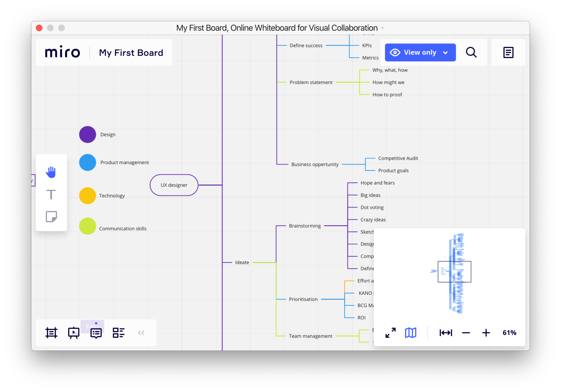Toggle the minimap icon
Viewport: 561px width, 392px height.
click(411, 333)
